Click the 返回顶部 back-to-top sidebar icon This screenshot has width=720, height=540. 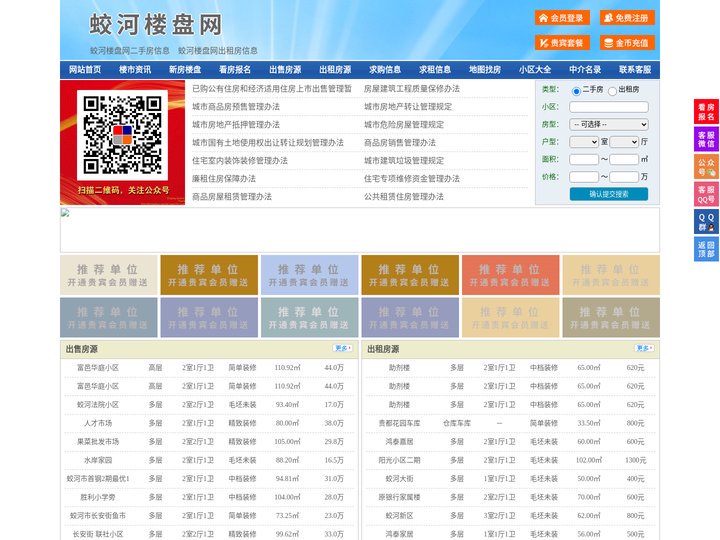(706, 249)
